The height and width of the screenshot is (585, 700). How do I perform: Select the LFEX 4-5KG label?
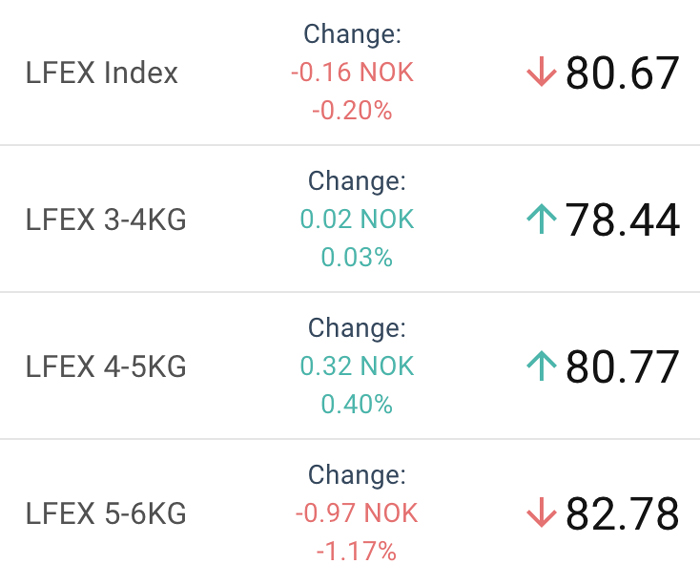[106, 366]
